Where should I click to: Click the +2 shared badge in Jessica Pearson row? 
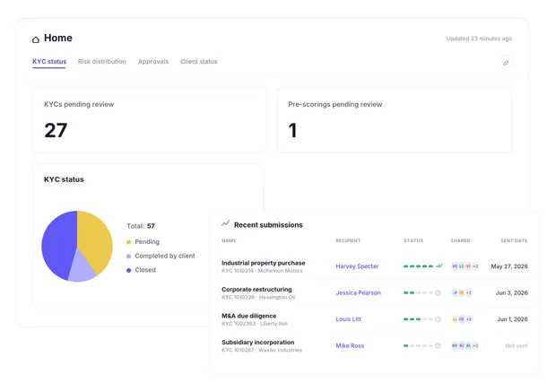[469, 292]
